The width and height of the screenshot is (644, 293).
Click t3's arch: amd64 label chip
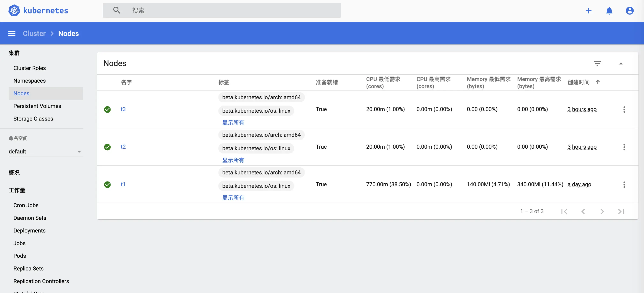point(261,97)
